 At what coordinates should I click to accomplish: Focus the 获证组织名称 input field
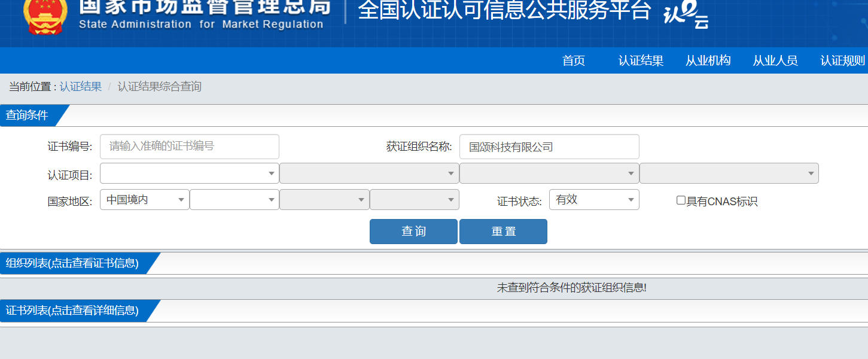point(549,147)
